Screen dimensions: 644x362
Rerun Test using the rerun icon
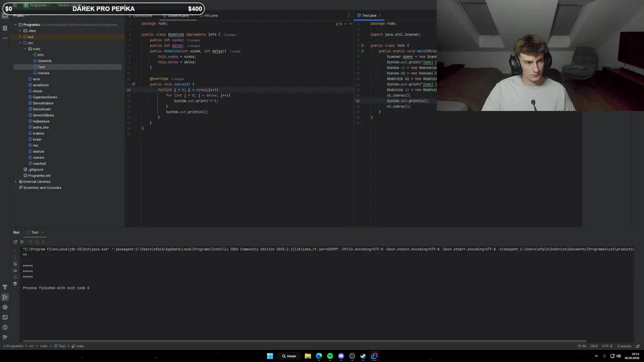click(15, 242)
